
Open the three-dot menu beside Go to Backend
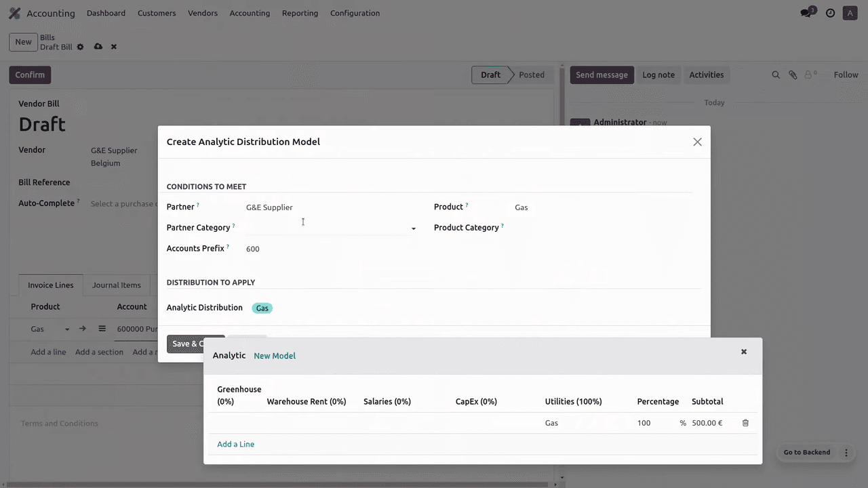click(846, 453)
